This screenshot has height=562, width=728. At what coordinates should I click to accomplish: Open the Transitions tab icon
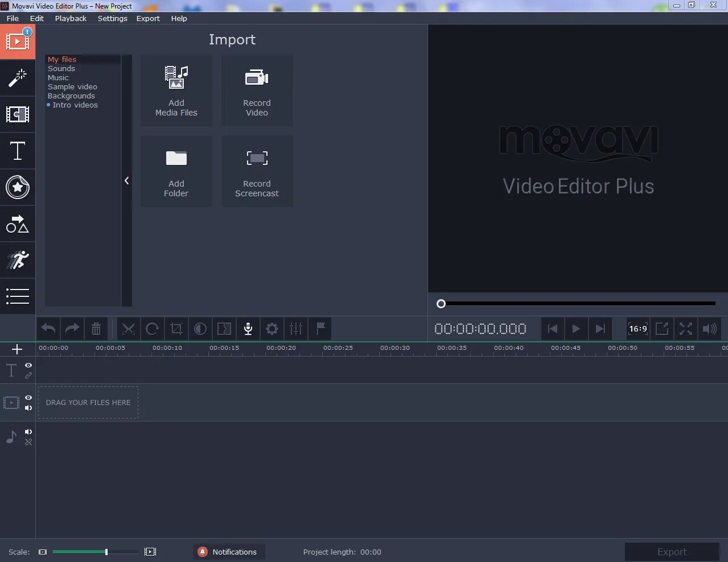coord(18,114)
